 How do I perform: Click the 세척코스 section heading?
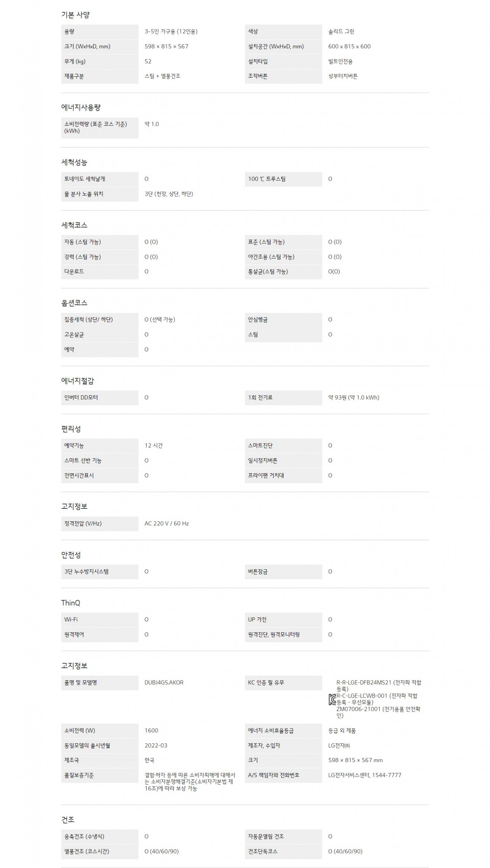tap(74, 225)
